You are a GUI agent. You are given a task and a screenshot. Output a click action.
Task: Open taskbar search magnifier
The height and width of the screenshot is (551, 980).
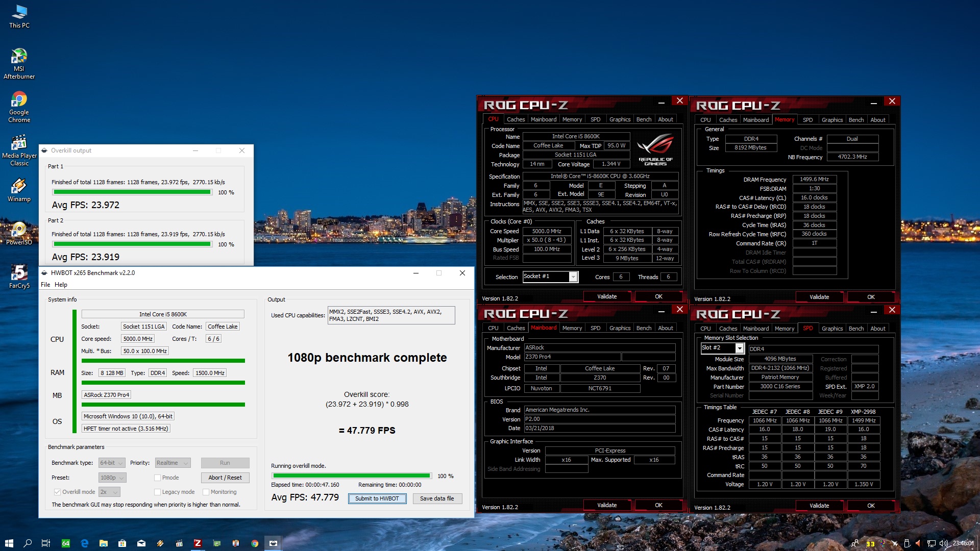[x=28, y=543]
